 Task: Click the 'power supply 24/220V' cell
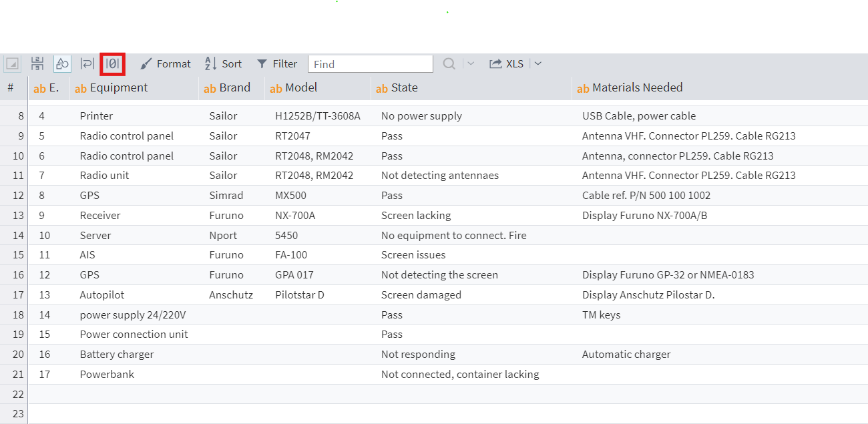(x=133, y=315)
